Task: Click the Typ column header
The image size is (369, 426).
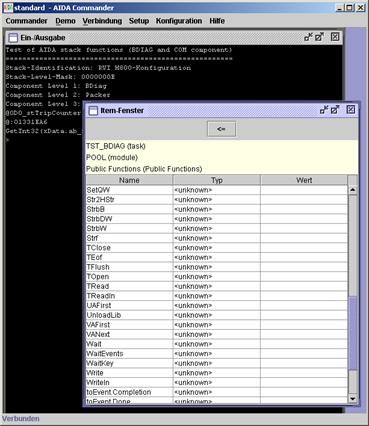Action: pyautogui.click(x=217, y=180)
